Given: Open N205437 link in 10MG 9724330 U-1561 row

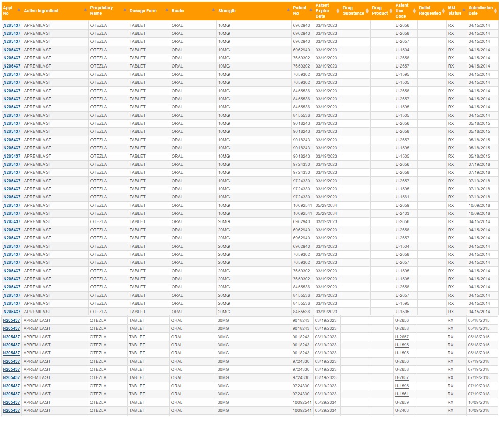Looking at the screenshot, I should (x=12, y=198).
